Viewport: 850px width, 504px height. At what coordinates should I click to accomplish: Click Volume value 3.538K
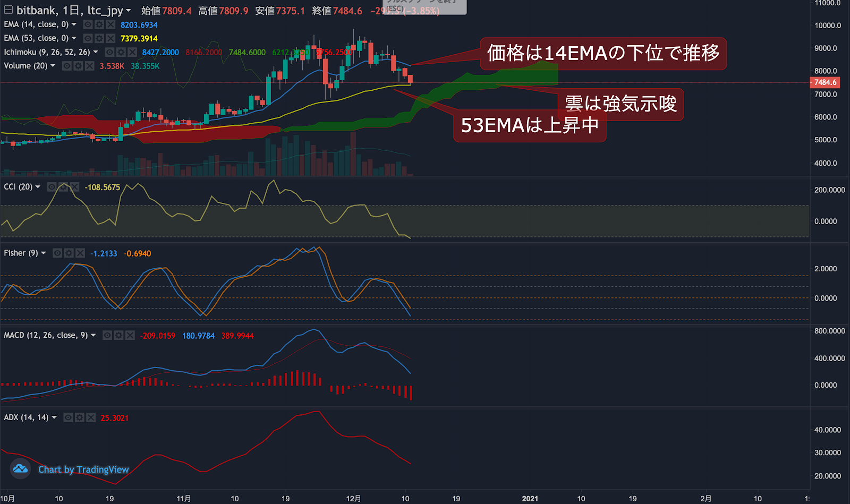(x=112, y=66)
